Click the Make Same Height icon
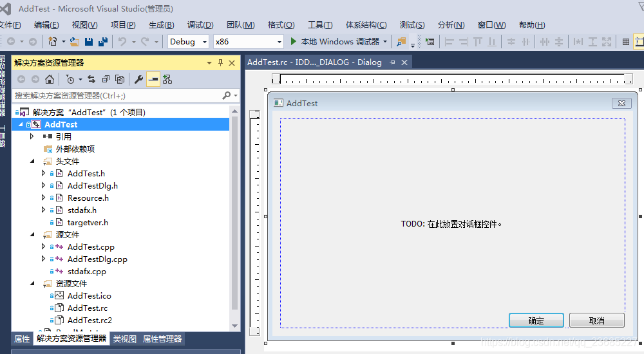 592,41
